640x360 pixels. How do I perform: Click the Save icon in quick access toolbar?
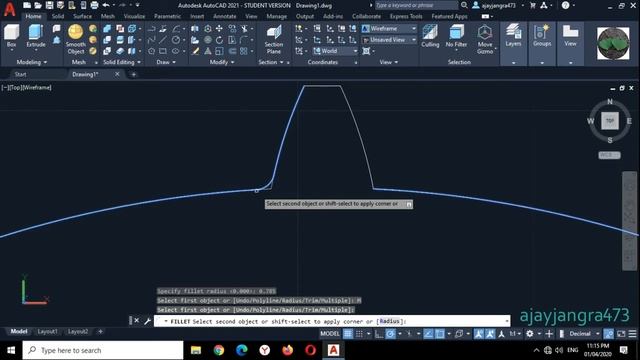click(49, 5)
